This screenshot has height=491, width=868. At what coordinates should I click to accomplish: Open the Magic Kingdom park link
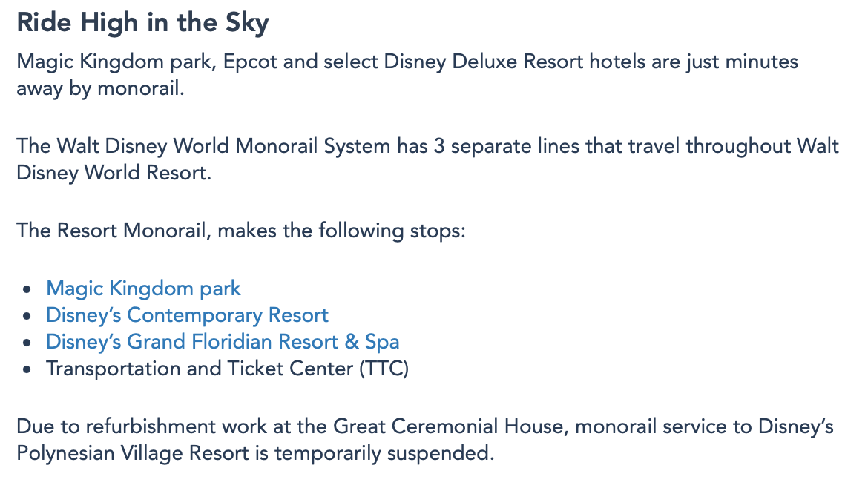coord(143,289)
